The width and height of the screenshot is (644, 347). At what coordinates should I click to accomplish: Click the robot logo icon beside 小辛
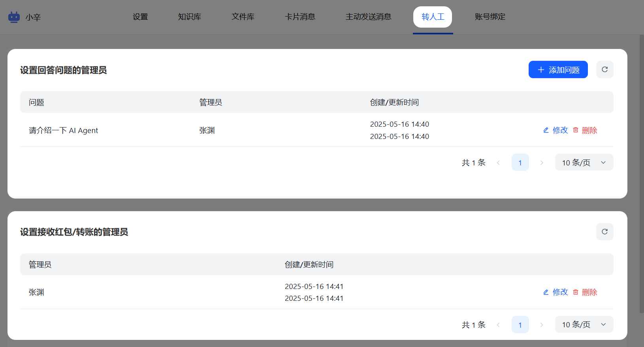coord(14,17)
